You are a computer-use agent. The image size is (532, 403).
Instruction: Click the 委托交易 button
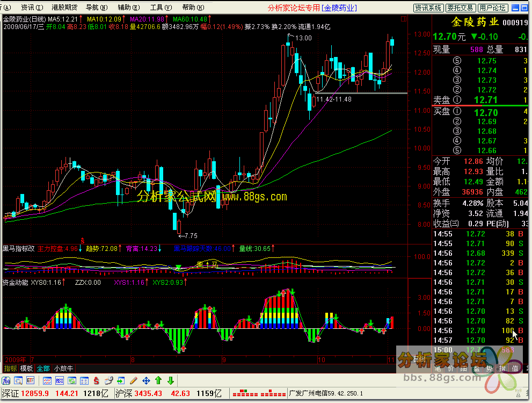[x=460, y=8]
